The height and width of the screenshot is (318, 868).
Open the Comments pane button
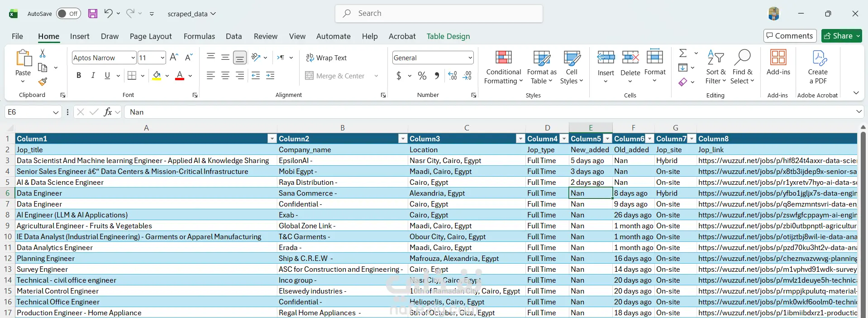pyautogui.click(x=790, y=36)
